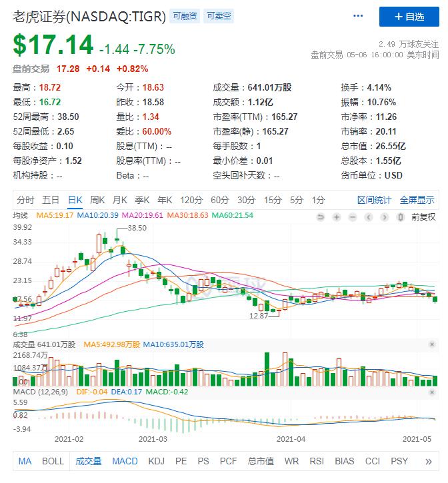The height and width of the screenshot is (483, 448).
Task: Toggle the BIAS indicator
Action: 345,461
